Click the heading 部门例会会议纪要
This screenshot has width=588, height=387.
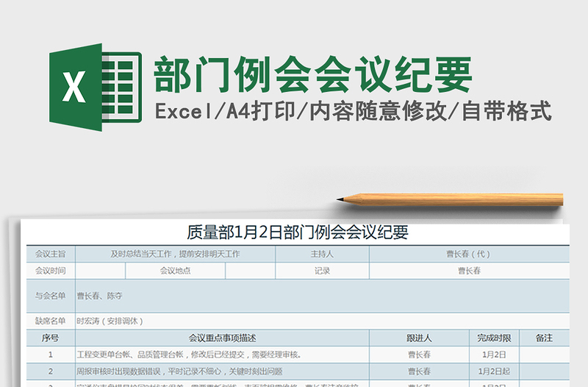click(x=313, y=74)
